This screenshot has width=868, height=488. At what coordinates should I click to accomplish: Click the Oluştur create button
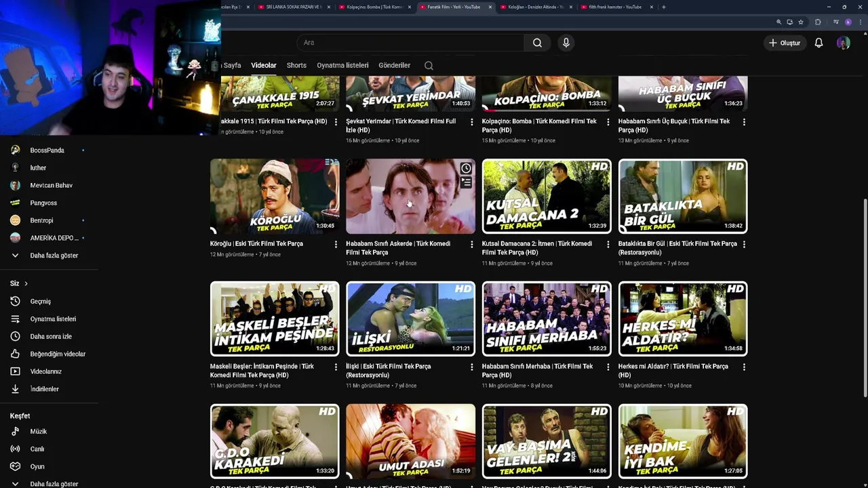[785, 43]
